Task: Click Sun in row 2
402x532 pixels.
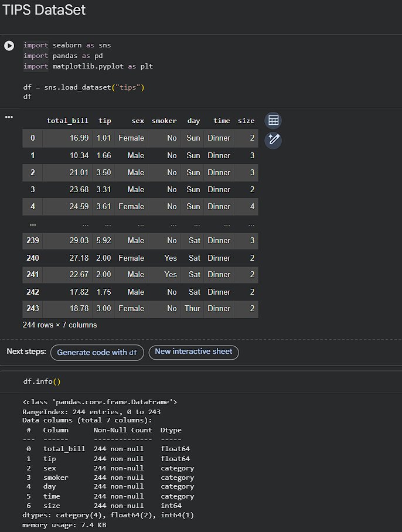Action: coord(193,173)
